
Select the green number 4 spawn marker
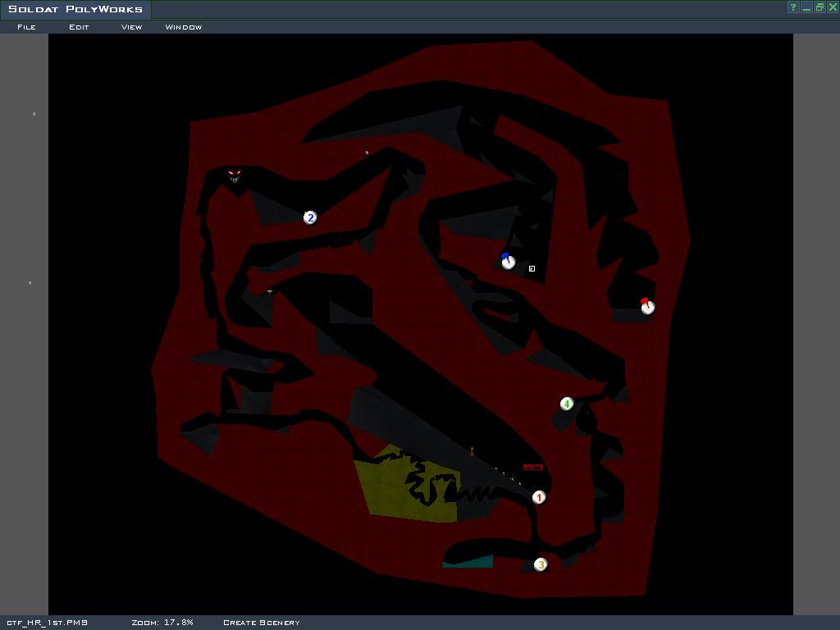[x=567, y=404]
